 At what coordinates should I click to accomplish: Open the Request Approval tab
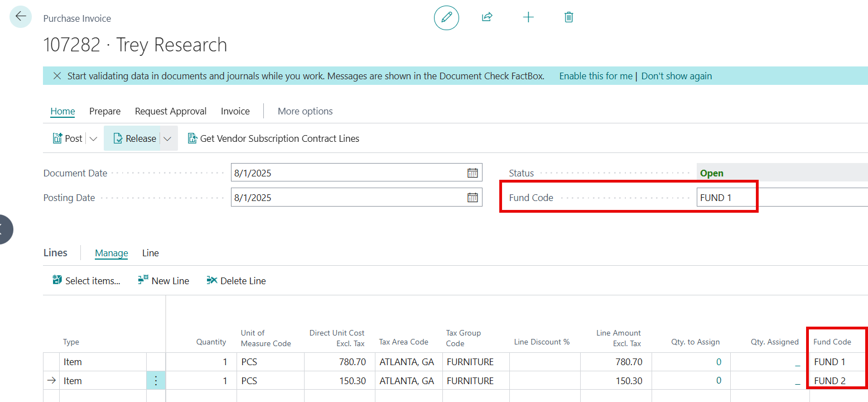pyautogui.click(x=171, y=111)
